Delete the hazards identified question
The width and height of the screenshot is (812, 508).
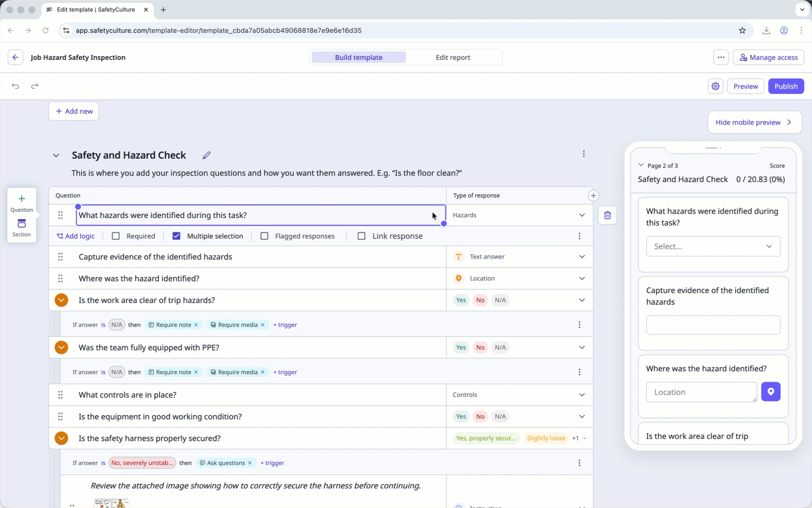coord(608,215)
